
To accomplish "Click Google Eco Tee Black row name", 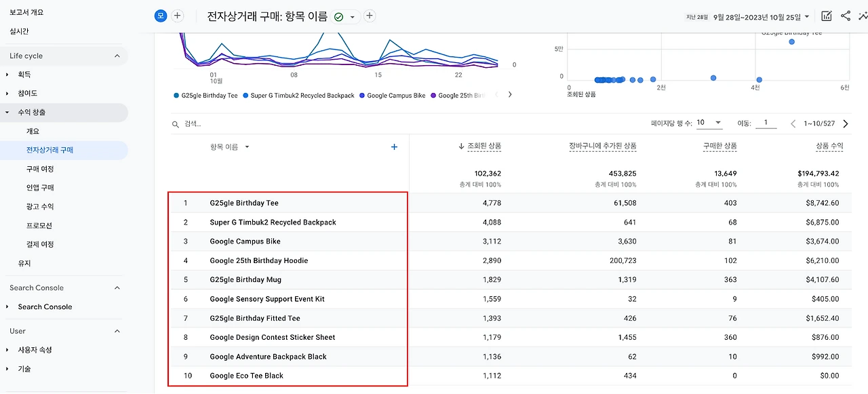I will coord(246,376).
